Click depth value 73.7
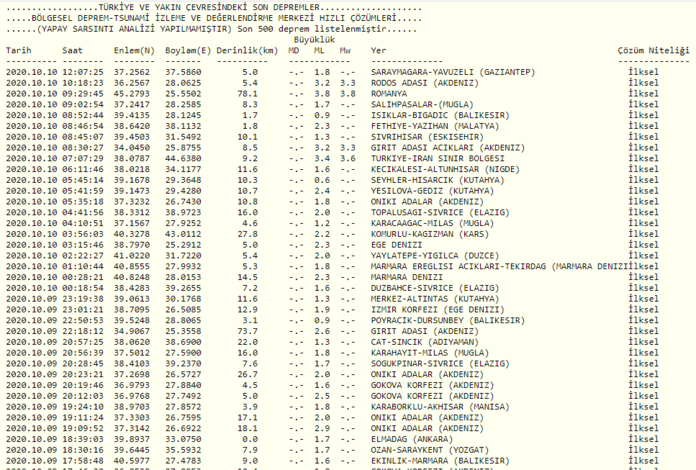The height and width of the screenshot is (470, 696). coord(247,331)
